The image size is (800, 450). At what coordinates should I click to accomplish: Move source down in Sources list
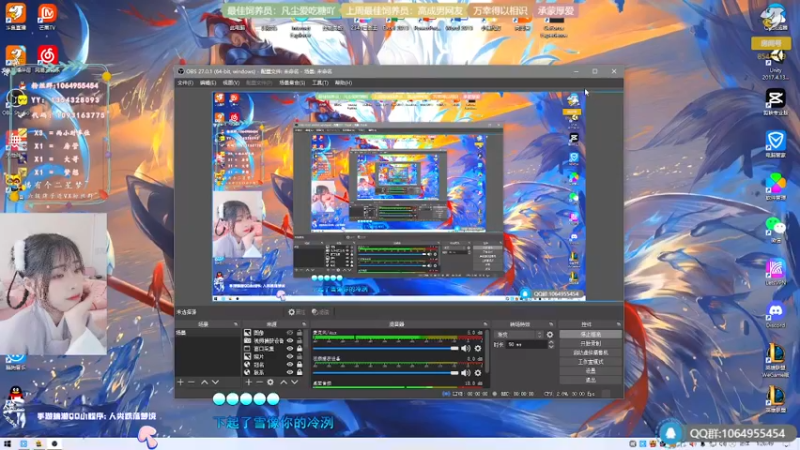(x=294, y=382)
